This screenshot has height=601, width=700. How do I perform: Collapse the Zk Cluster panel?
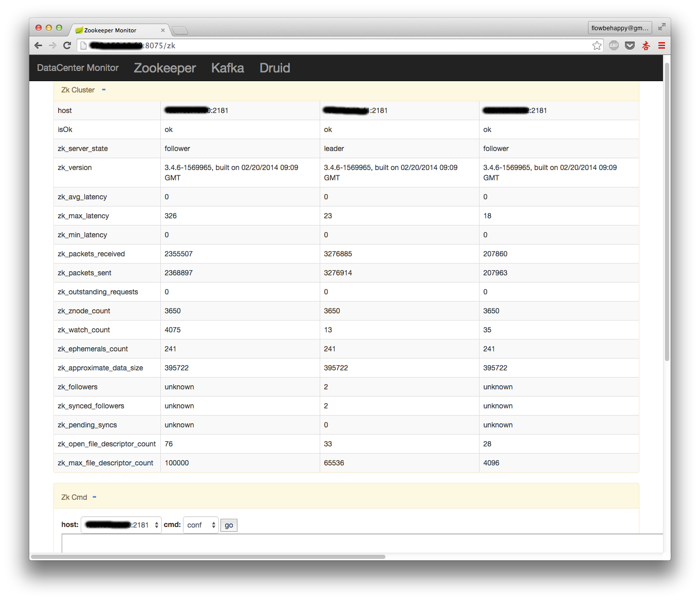pyautogui.click(x=104, y=90)
